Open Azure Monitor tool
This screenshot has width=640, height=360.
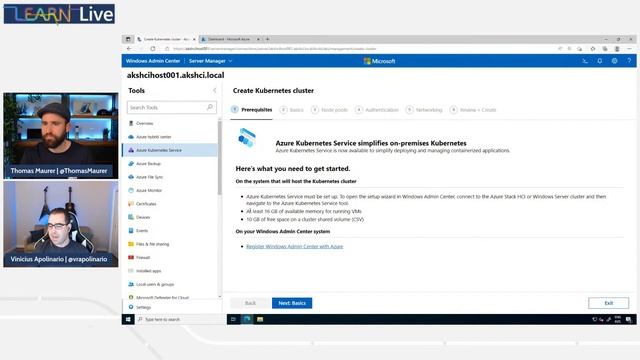tap(171, 191)
